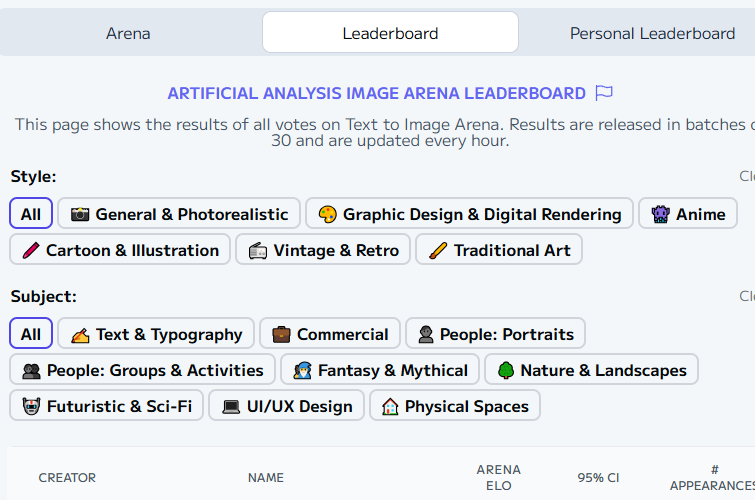
Task: Switch to the Arena tab
Action: (x=128, y=33)
